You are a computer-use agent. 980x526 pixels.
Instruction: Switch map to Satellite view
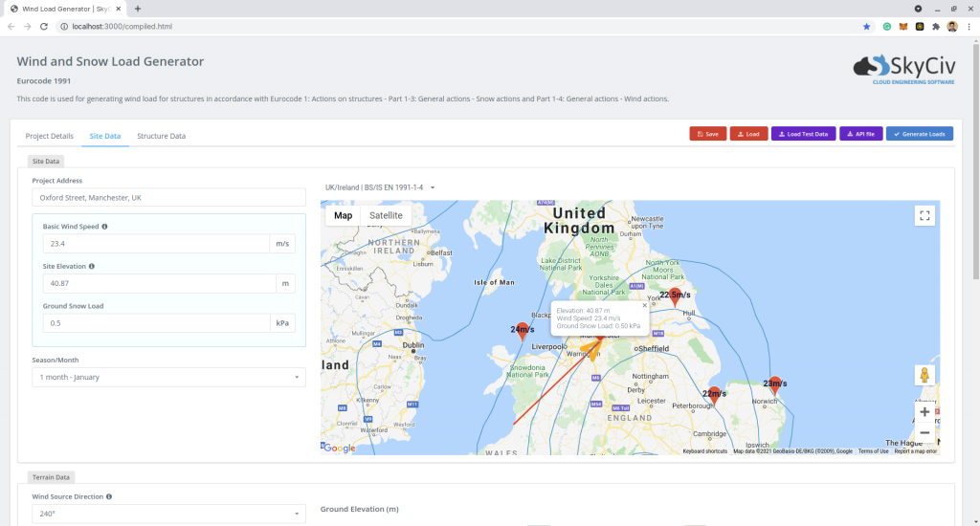(x=386, y=216)
